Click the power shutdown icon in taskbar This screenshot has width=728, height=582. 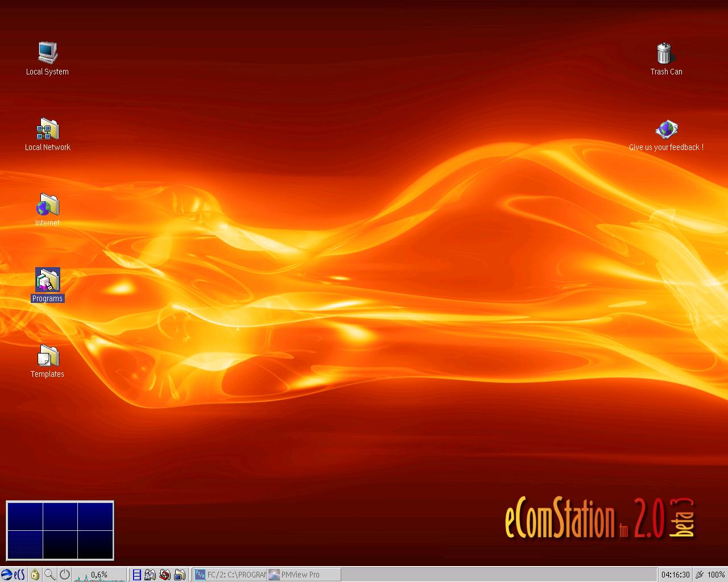(65, 575)
